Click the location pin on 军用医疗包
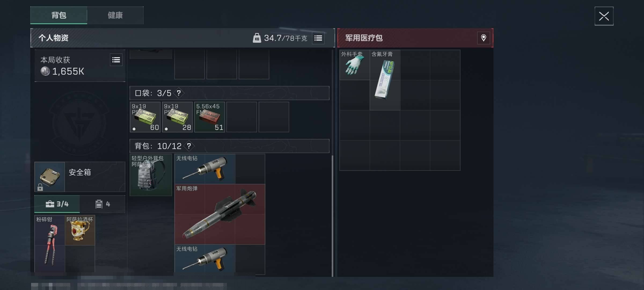 [484, 38]
